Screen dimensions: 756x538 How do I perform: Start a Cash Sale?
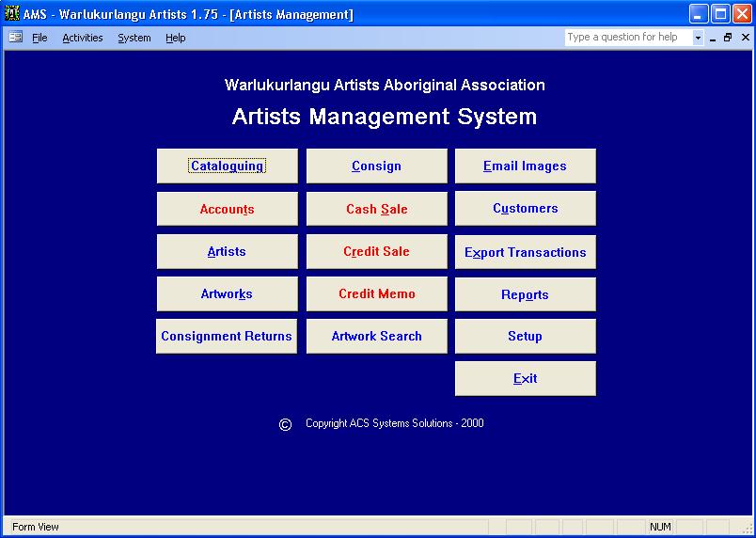pos(376,209)
